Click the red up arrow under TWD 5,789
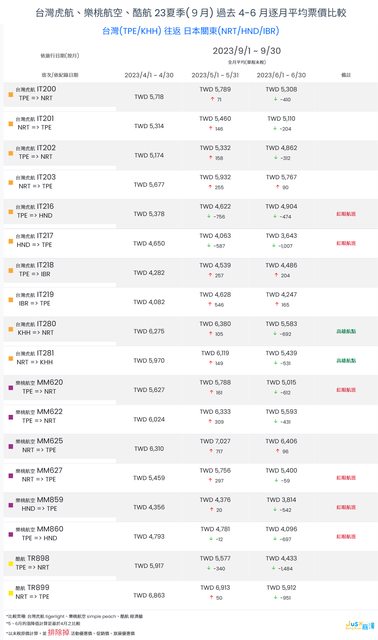The width and height of the screenshot is (378, 640). (212, 99)
